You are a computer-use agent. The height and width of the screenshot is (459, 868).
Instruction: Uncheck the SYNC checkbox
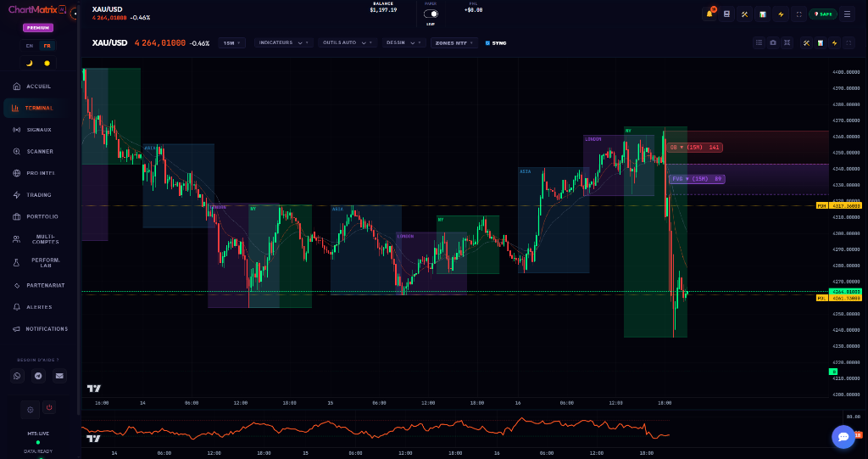pos(487,42)
